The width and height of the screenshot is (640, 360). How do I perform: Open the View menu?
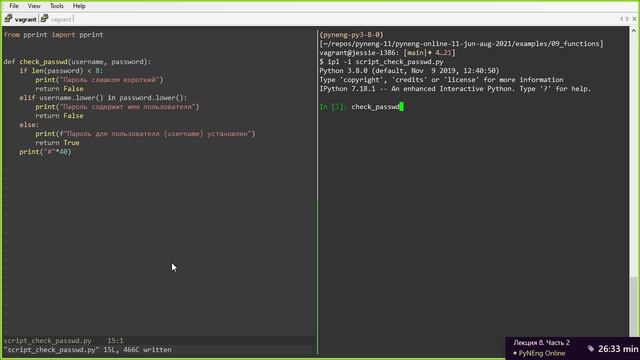tap(34, 6)
